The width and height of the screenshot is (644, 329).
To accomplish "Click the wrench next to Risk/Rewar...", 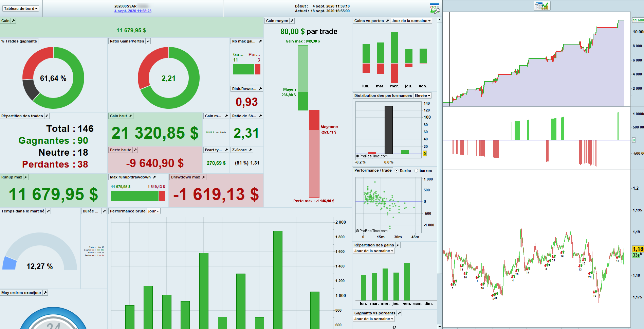I will [x=260, y=89].
